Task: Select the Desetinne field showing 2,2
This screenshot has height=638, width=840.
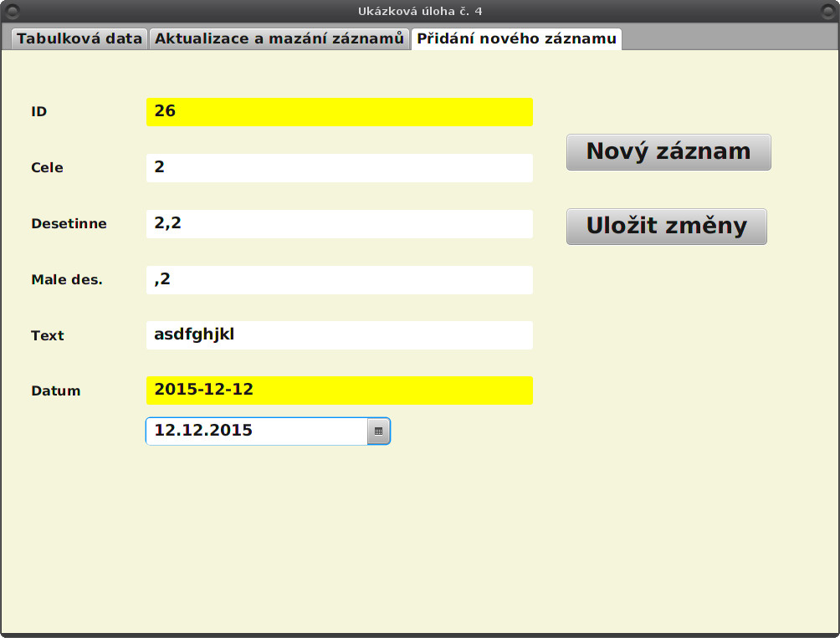Action: [339, 223]
